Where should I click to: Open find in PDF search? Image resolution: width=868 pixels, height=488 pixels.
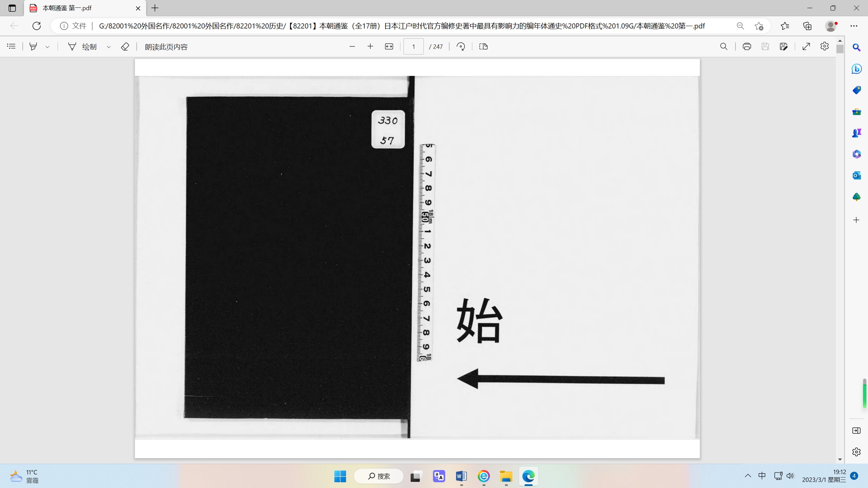point(724,46)
